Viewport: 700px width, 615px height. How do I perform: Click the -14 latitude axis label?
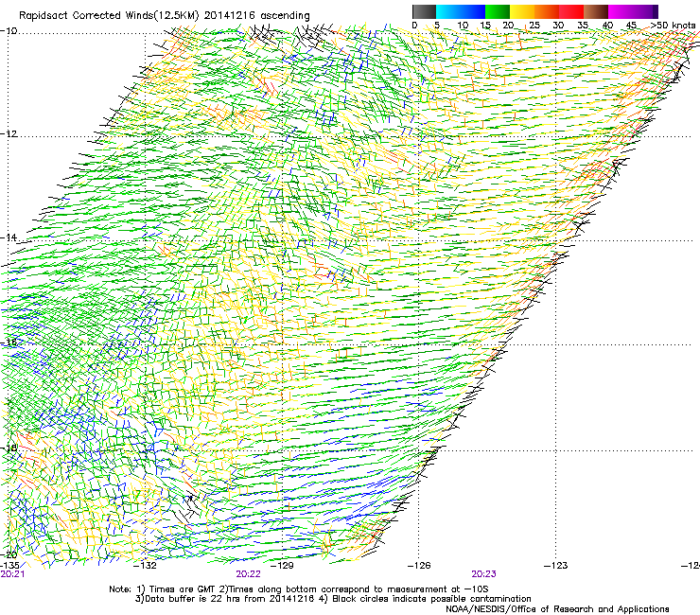9,237
